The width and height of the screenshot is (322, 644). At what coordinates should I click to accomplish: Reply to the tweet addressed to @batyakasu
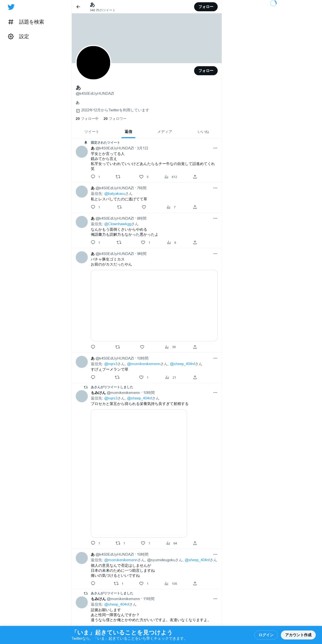coord(93,207)
